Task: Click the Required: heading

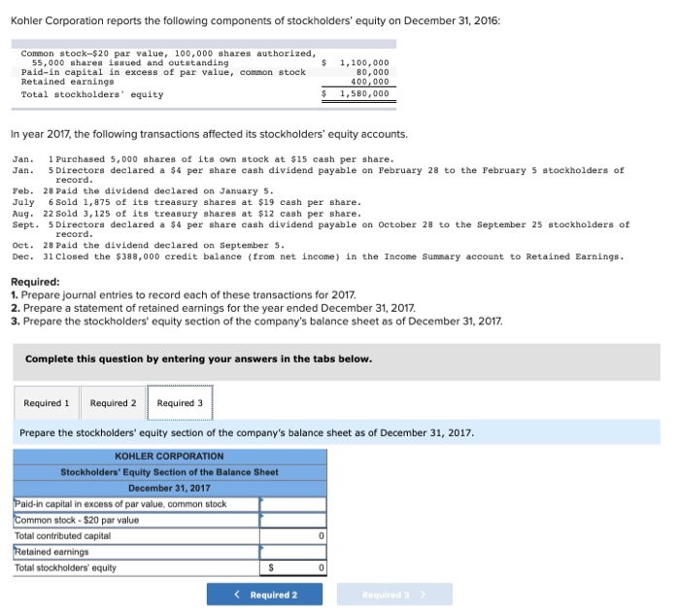Action: (x=35, y=282)
